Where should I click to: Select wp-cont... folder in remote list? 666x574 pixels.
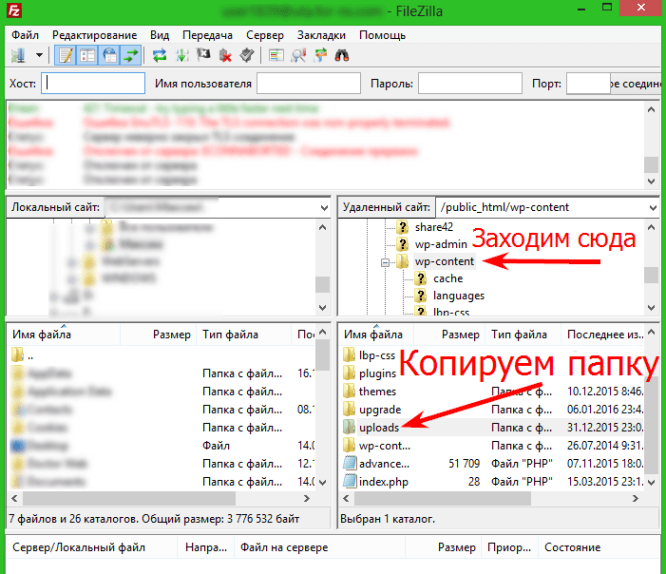point(384,446)
